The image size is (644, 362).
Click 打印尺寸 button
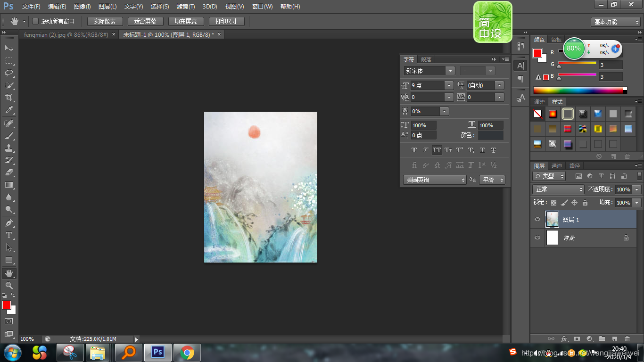[226, 22]
